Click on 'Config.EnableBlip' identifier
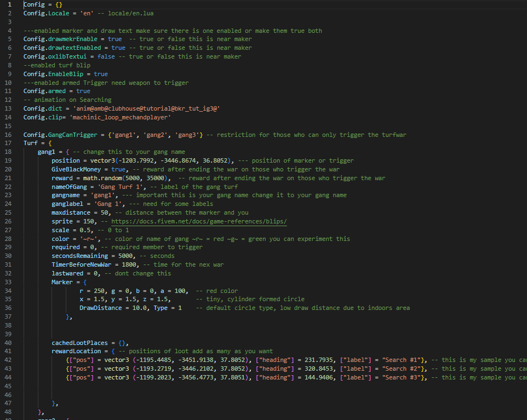This screenshot has width=527, height=420. coord(53,74)
